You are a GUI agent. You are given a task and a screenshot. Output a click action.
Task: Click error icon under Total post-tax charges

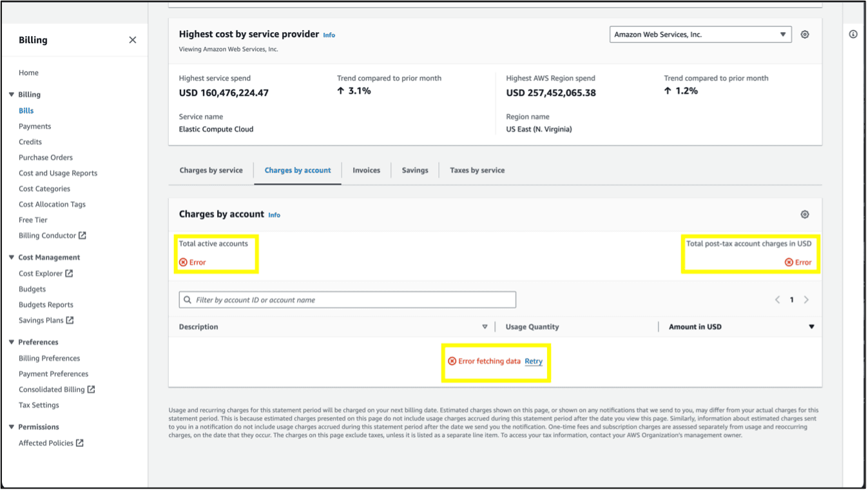pyautogui.click(x=789, y=262)
